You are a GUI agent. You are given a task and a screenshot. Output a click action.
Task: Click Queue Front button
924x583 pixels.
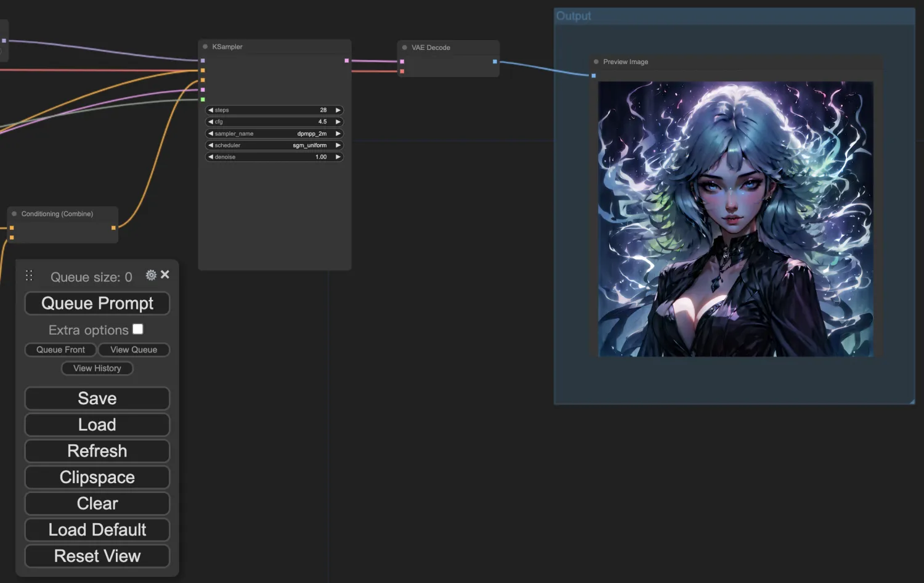pos(60,349)
